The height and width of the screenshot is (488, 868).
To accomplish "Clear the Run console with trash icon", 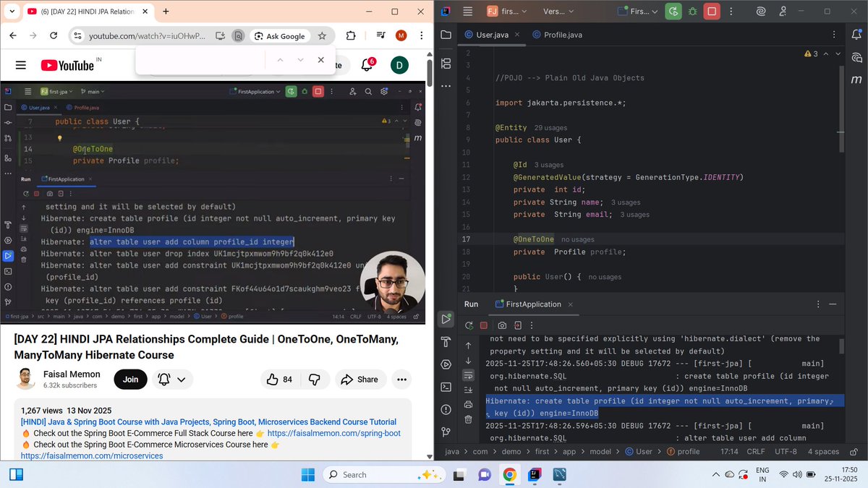I will click(468, 419).
